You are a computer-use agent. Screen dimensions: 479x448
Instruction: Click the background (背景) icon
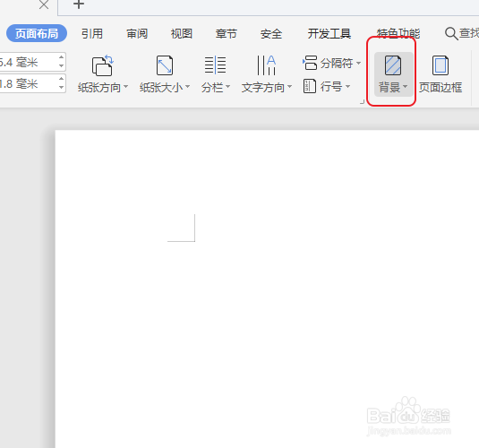point(393,65)
